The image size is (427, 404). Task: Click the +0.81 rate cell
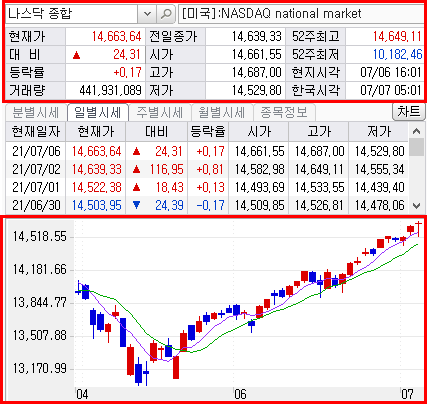[210, 169]
